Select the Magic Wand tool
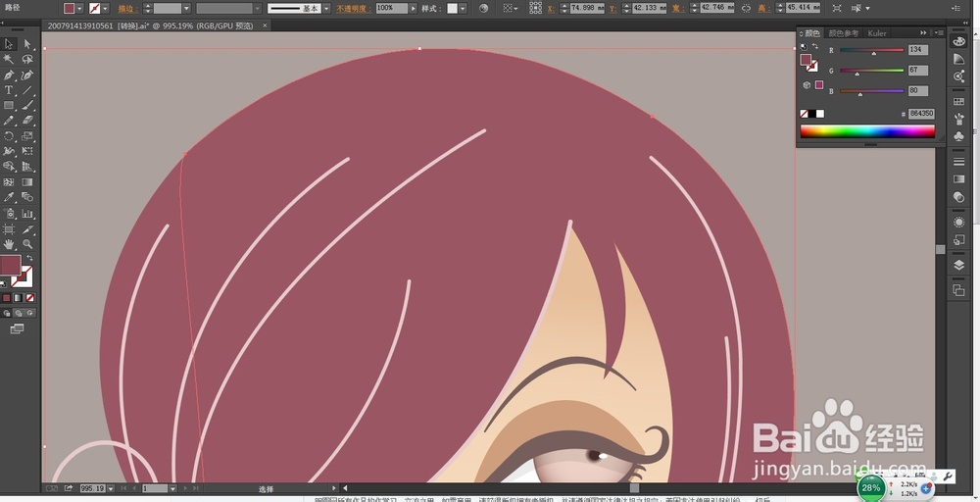The image size is (980, 502). tap(9, 60)
